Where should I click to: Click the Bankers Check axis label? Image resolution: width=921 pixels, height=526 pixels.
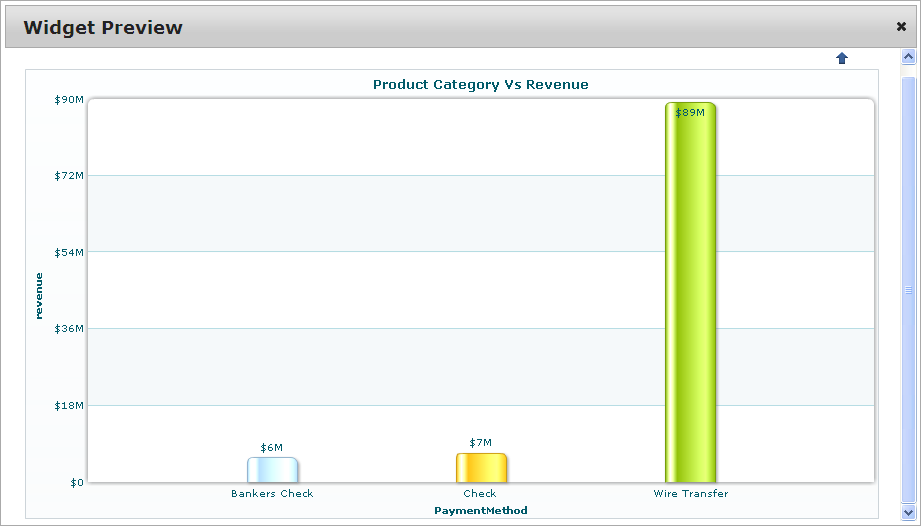point(272,494)
